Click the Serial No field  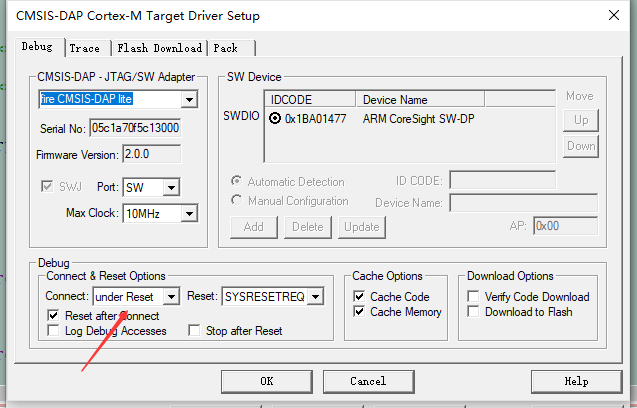tap(135, 128)
